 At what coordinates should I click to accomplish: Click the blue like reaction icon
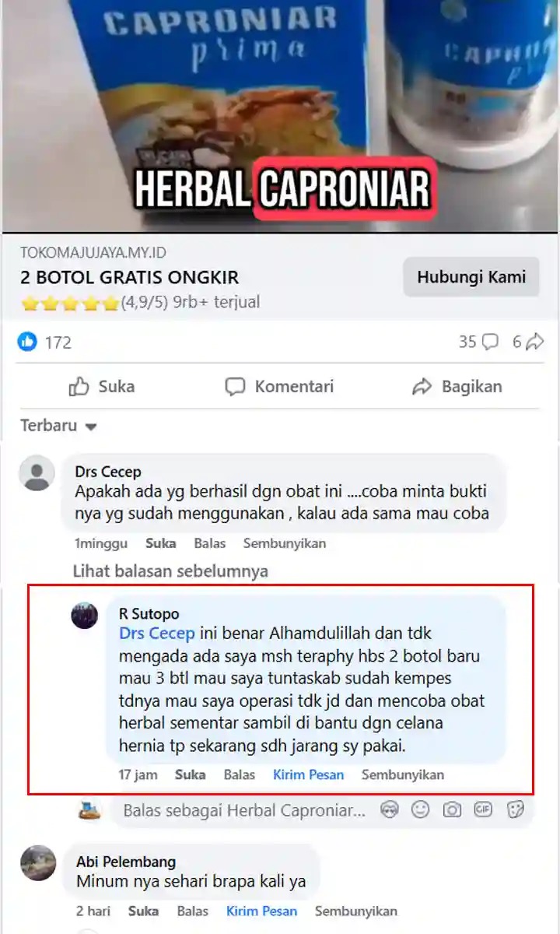click(27, 342)
